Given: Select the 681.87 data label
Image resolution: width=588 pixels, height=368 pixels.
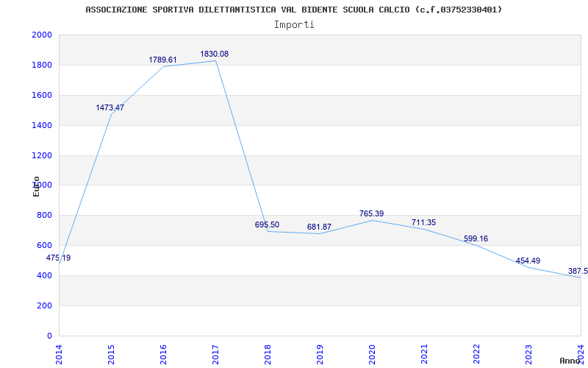Looking at the screenshot, I should click(319, 227).
